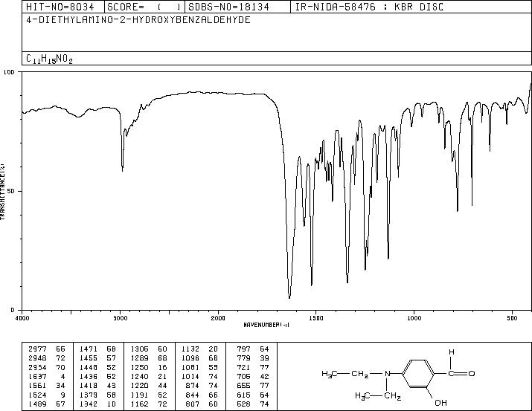Click peak table value 1524

tap(38, 395)
